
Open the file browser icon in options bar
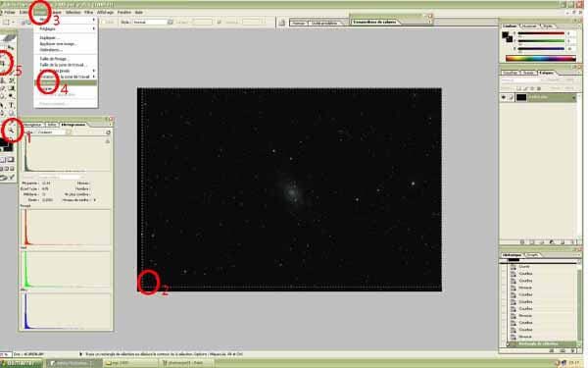click(x=281, y=23)
